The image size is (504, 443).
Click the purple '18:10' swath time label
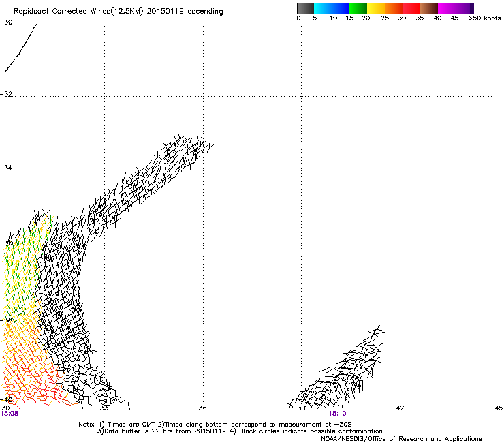point(337,414)
